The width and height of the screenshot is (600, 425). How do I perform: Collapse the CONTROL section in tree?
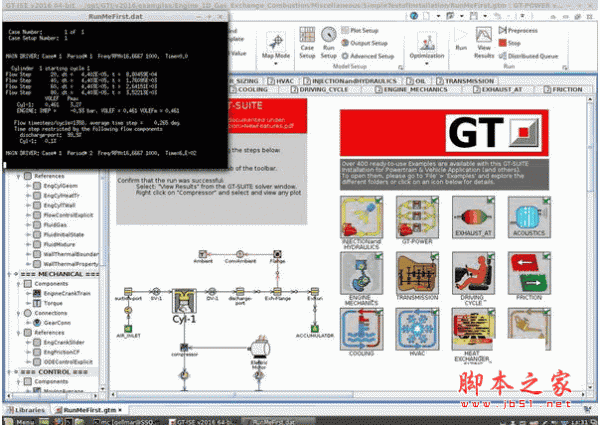(x=9, y=372)
